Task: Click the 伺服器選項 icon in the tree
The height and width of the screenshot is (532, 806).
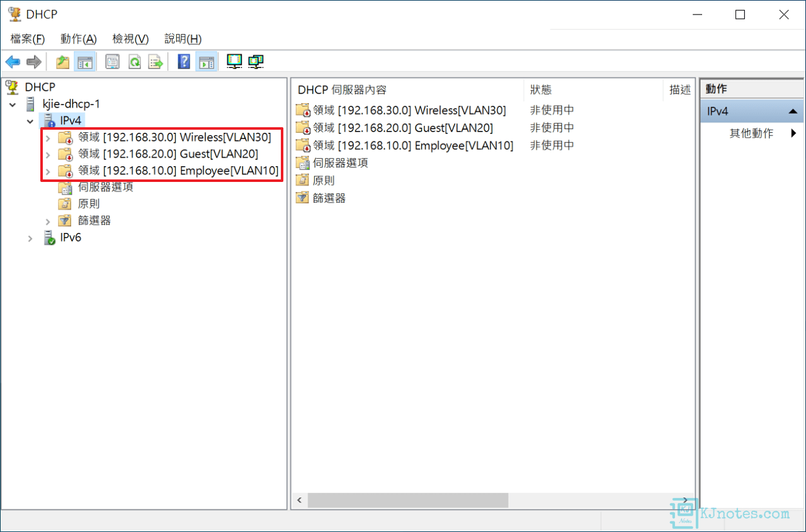Action: pyautogui.click(x=65, y=187)
